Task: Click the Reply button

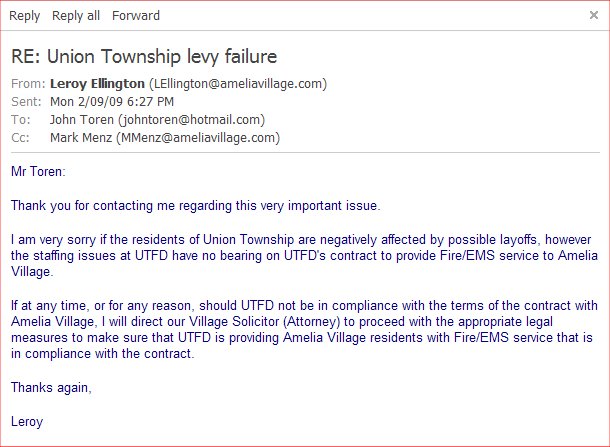Action: 25,16
